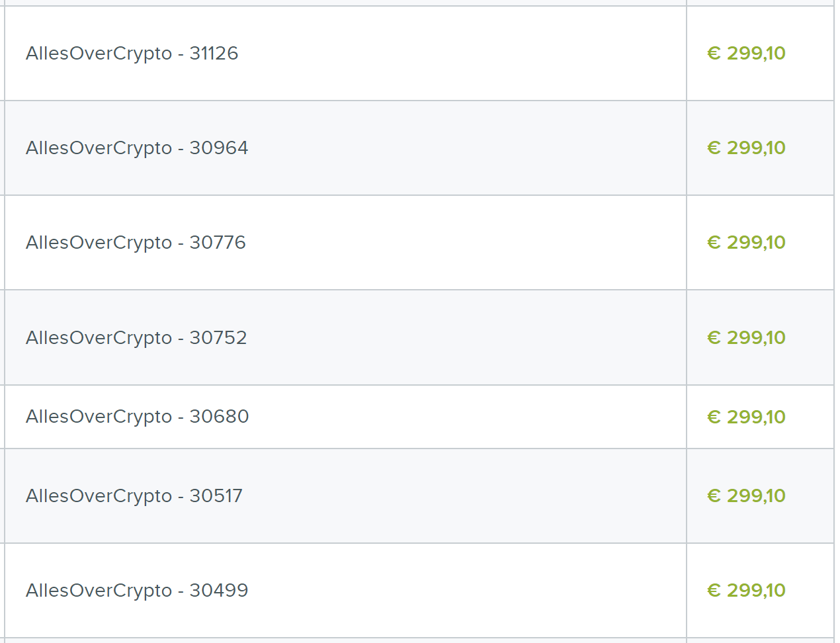The height and width of the screenshot is (643, 840).
Task: Click the € 299,10 amount beside 30776
Action: tap(746, 242)
